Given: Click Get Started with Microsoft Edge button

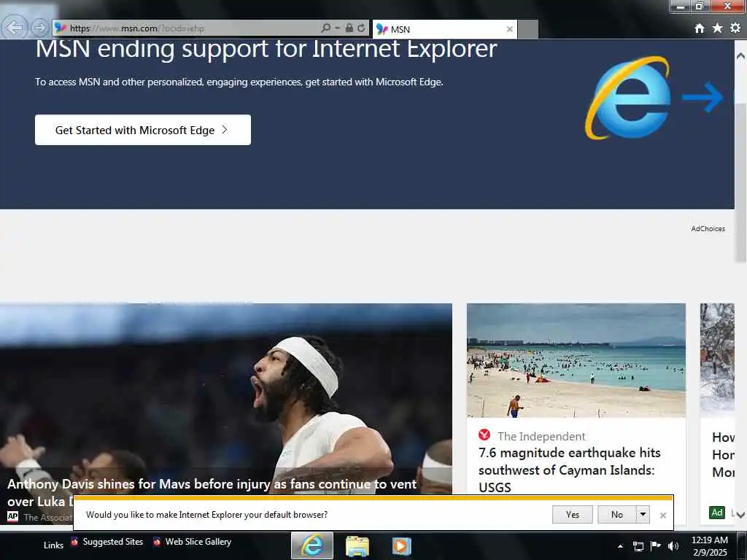Looking at the screenshot, I should click(143, 130).
